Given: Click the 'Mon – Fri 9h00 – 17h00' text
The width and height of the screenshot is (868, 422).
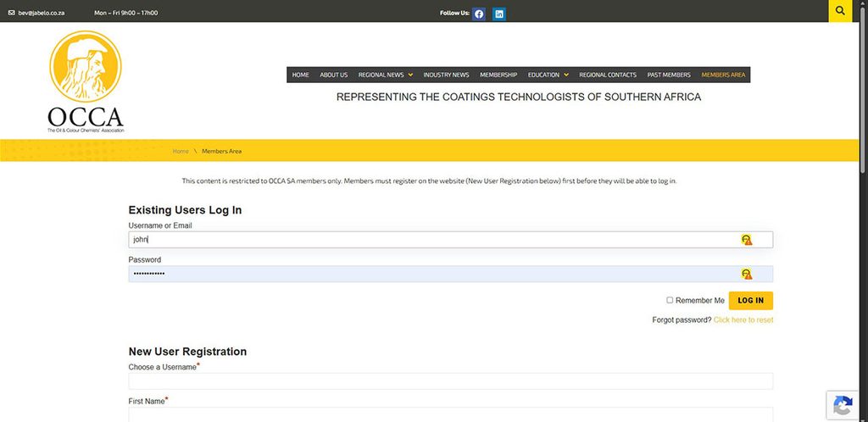Looking at the screenshot, I should (x=125, y=13).
